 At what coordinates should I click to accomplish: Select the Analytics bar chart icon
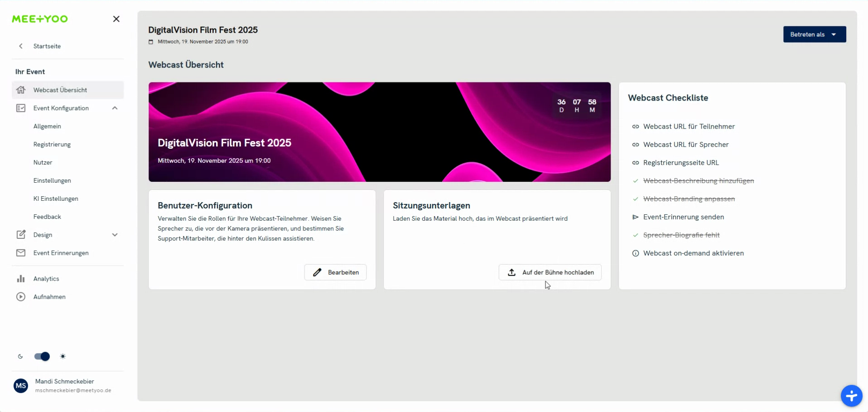tap(21, 278)
